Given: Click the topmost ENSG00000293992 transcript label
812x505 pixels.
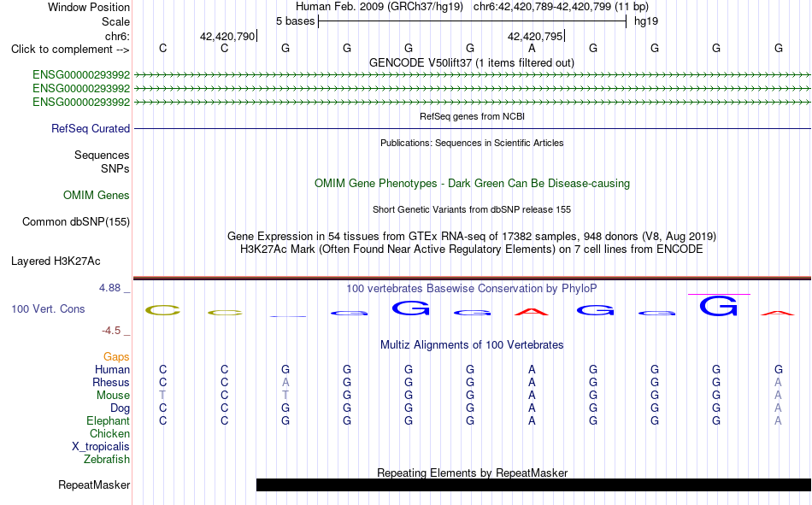Looking at the screenshot, I should [81, 74].
